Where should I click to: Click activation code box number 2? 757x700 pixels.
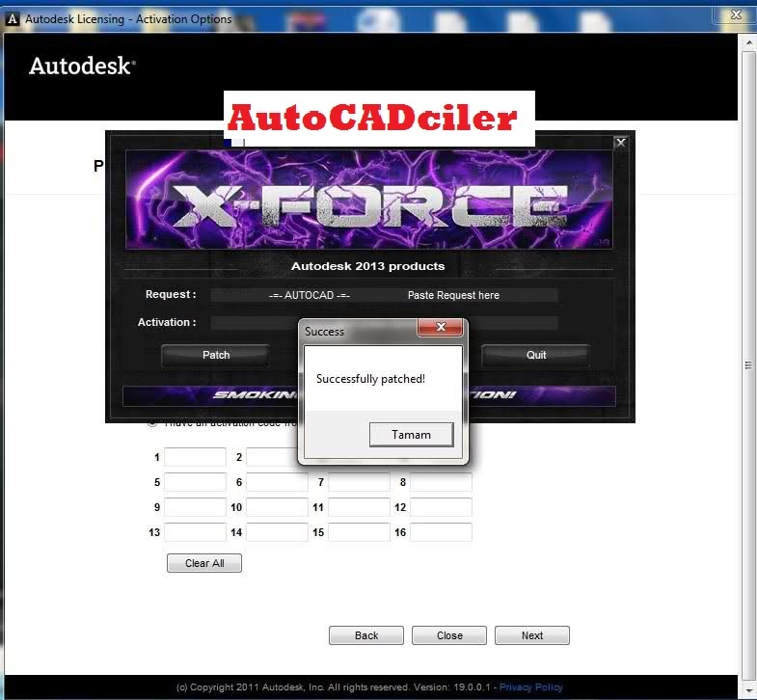[x=272, y=457]
